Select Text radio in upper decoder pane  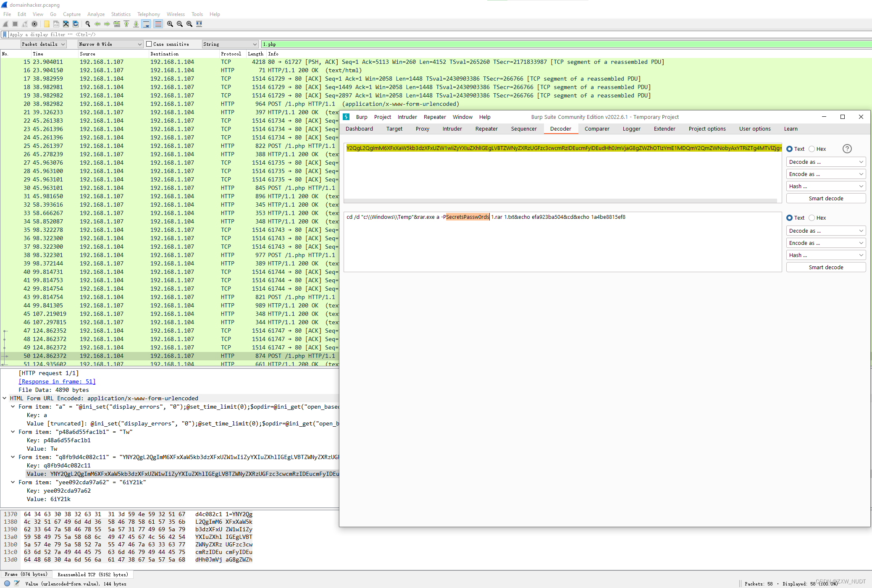pos(790,149)
